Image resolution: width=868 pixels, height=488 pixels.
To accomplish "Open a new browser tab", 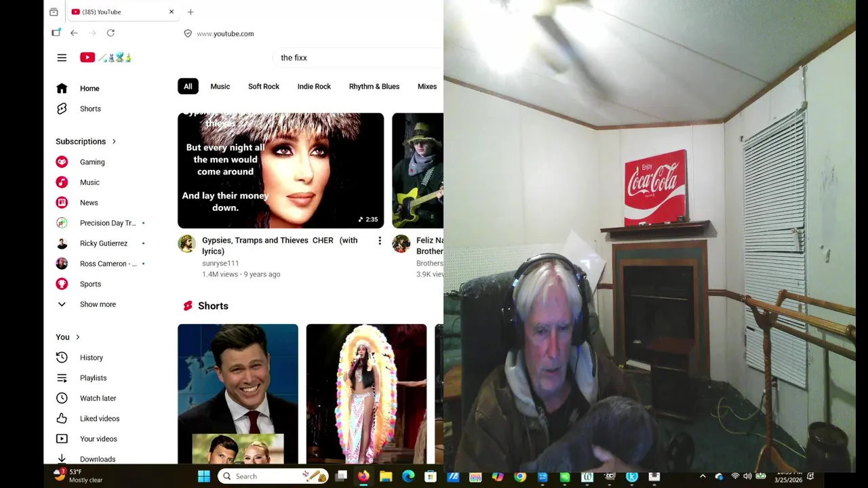I will pyautogui.click(x=191, y=12).
